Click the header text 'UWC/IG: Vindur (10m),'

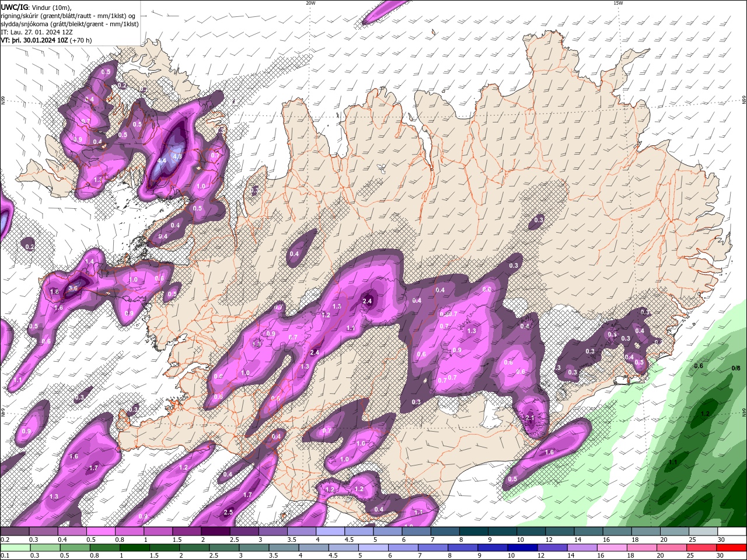point(36,7)
